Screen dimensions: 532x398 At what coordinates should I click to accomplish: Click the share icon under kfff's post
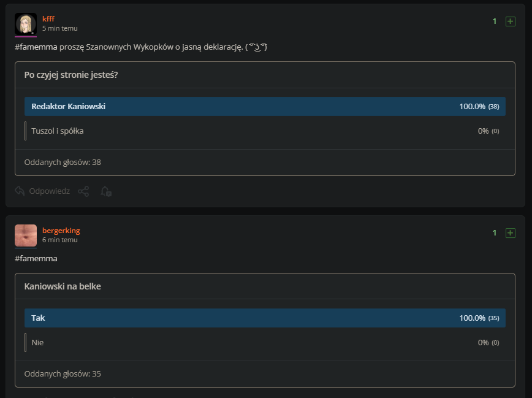[x=83, y=191]
